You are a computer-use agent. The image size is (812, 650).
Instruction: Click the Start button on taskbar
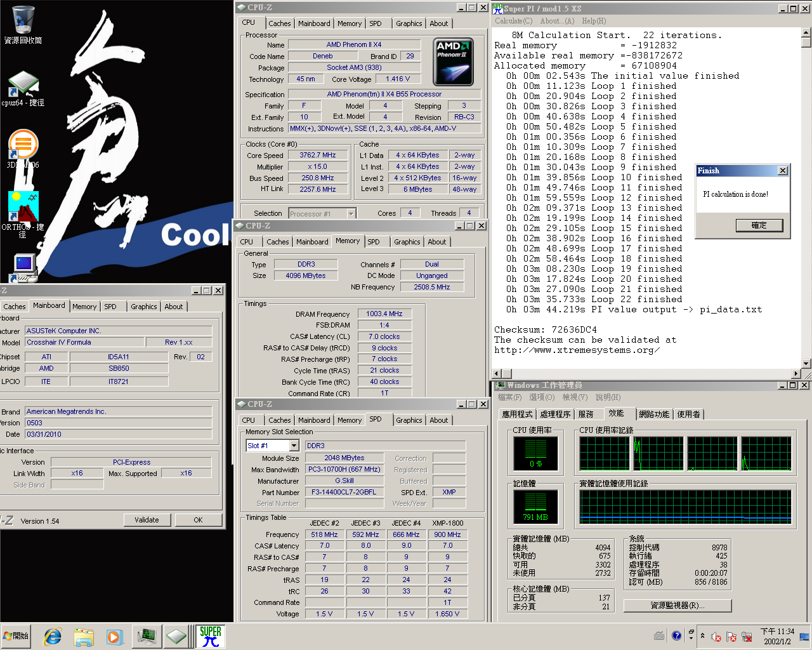(x=16, y=635)
